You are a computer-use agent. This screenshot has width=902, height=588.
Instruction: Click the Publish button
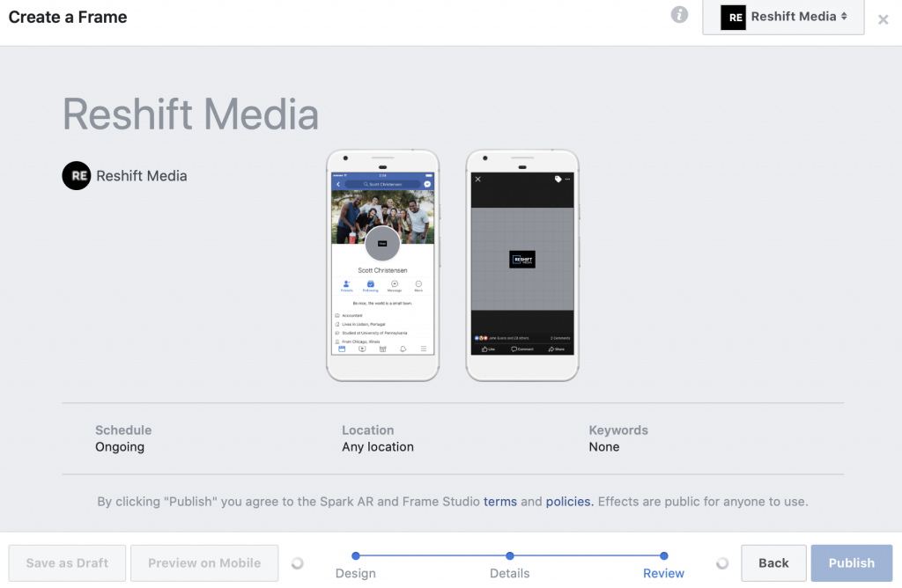click(x=851, y=562)
